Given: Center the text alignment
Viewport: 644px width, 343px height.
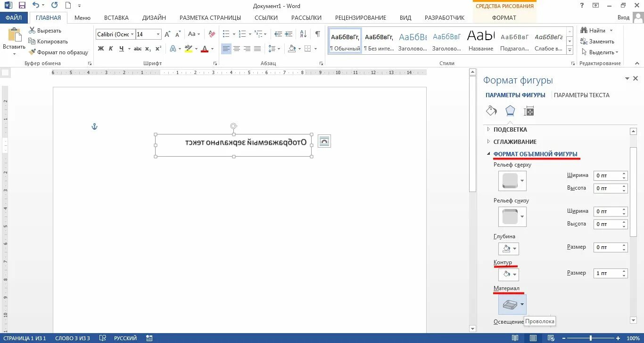Looking at the screenshot, I should pos(237,49).
